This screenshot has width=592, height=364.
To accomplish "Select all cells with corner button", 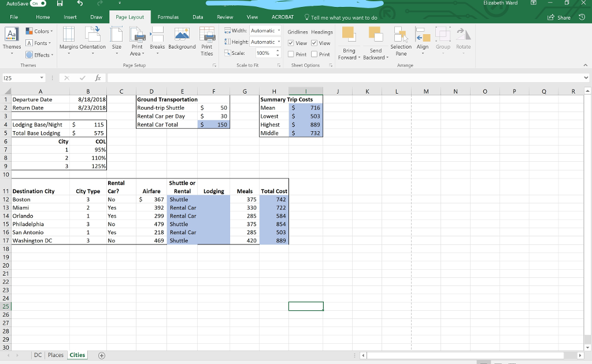I will tap(7, 91).
